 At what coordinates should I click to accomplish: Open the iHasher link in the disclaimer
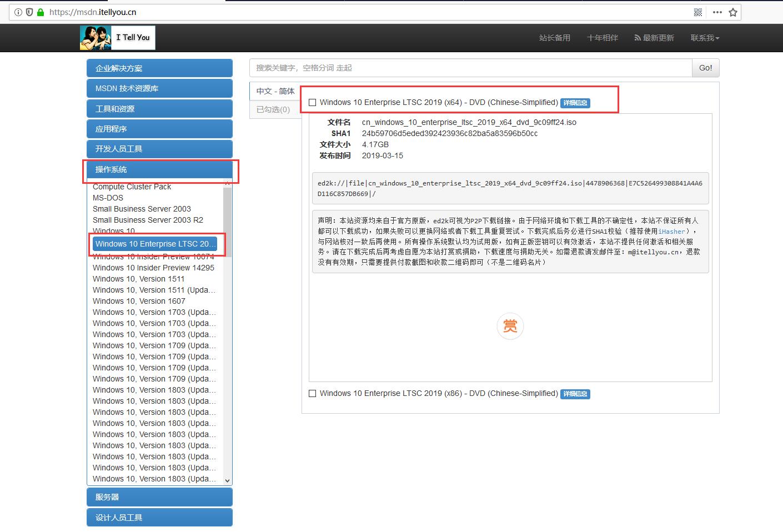672,231
